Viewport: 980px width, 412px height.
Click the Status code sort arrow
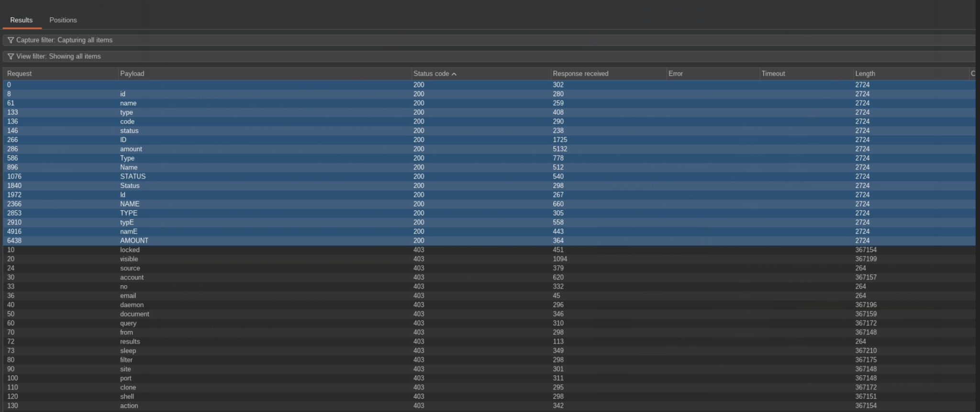(x=454, y=74)
